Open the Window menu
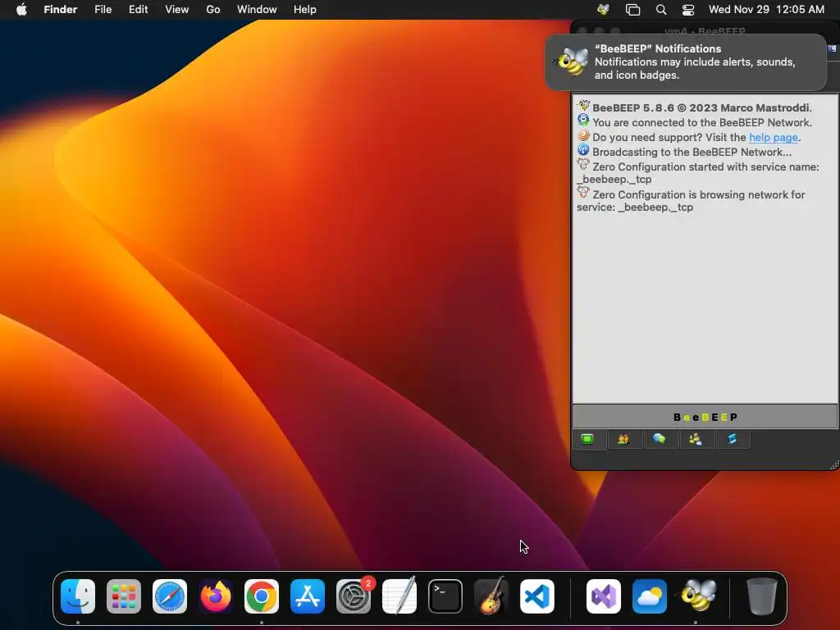 coord(257,10)
